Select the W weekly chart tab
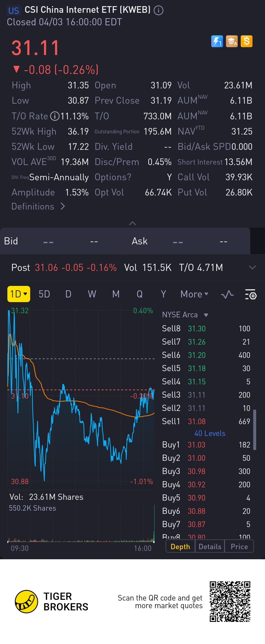The width and height of the screenshot is (265, 644). [92, 294]
